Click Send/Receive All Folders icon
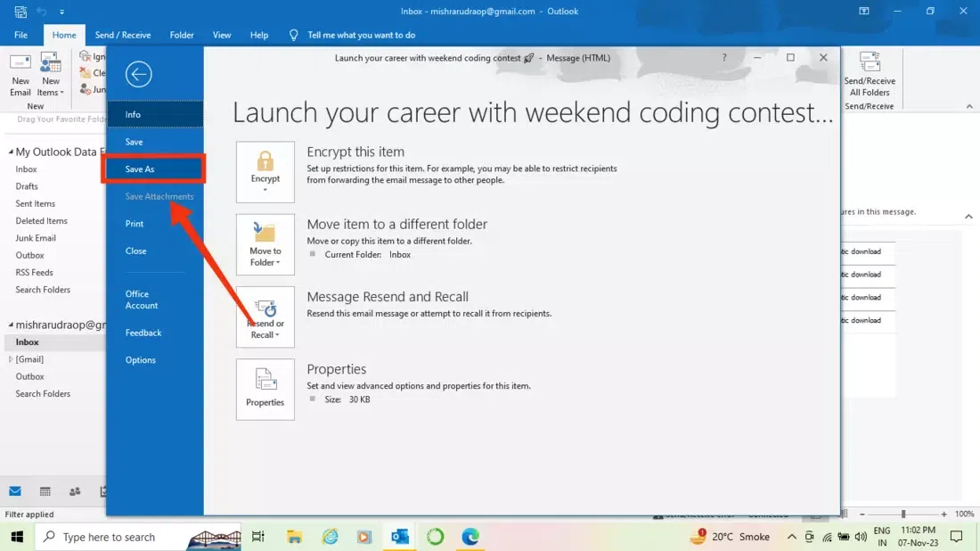 (870, 74)
